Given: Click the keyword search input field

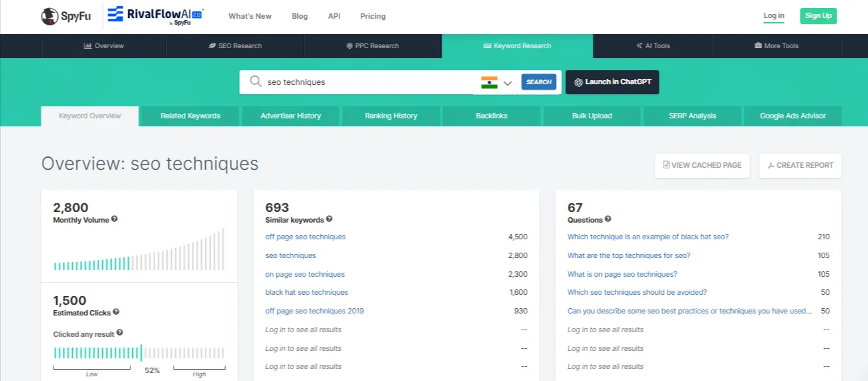Looking at the screenshot, I should click(x=368, y=82).
